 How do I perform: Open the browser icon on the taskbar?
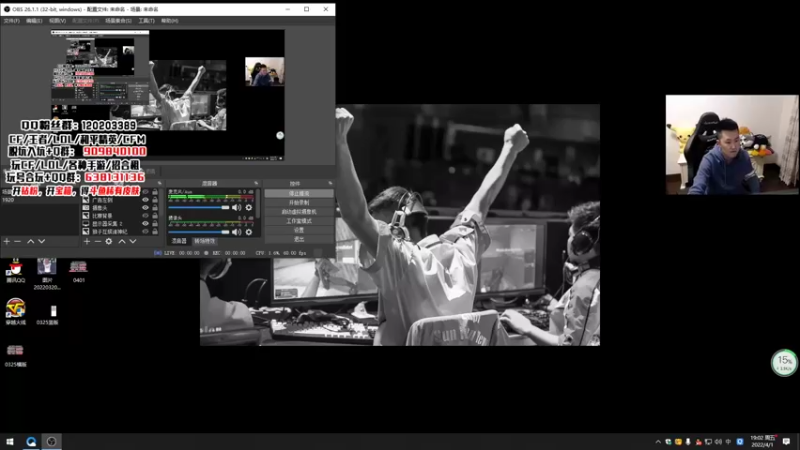tap(31, 441)
